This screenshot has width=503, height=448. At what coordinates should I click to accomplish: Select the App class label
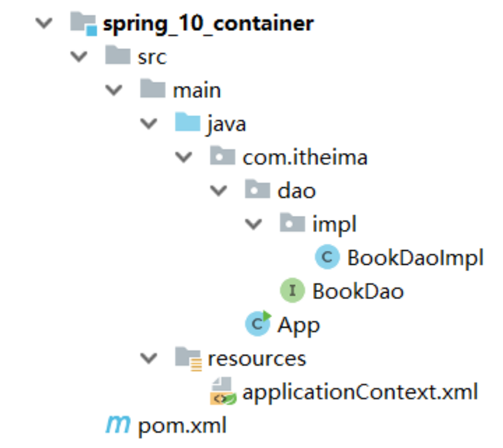(x=299, y=326)
